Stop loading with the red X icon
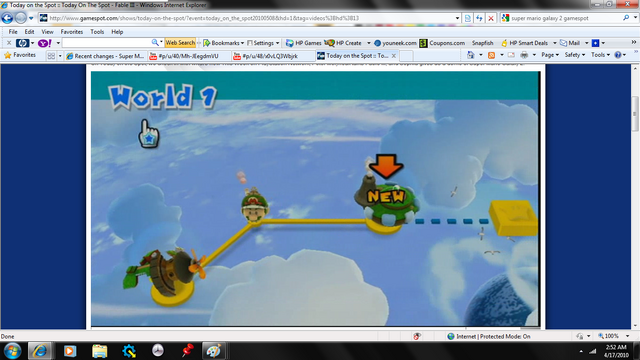The height and width of the screenshot is (360, 640). click(x=491, y=18)
